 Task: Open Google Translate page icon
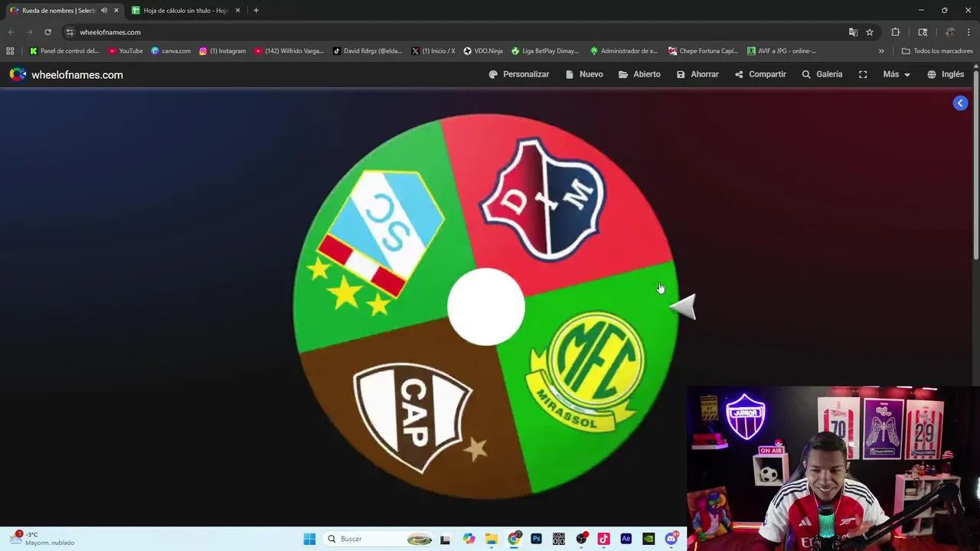tap(853, 32)
